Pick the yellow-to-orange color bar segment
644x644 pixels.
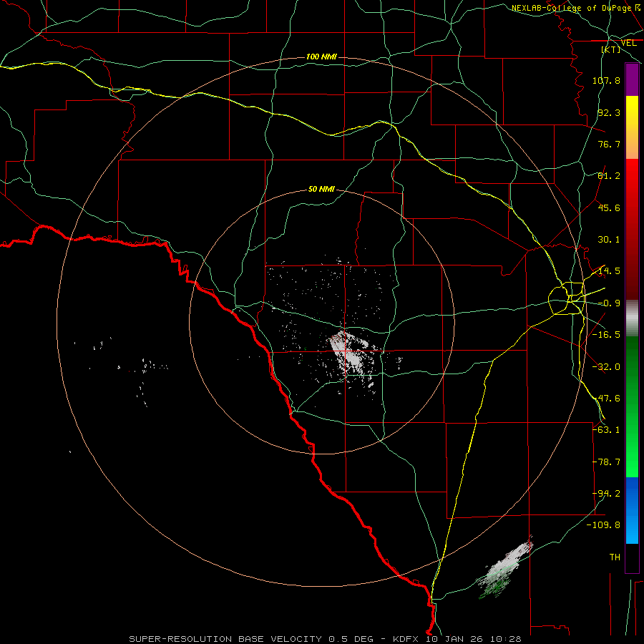click(x=632, y=127)
